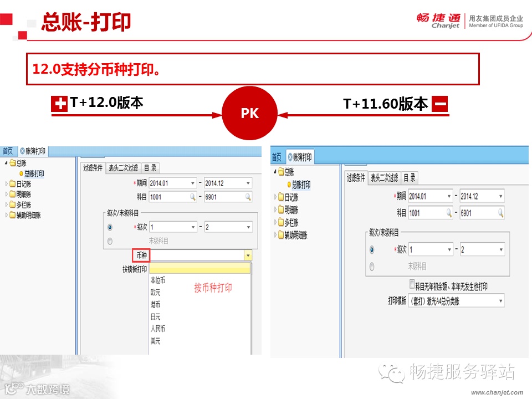
Task: Click search icon in 1001 account field, left panel
Action: (192, 197)
